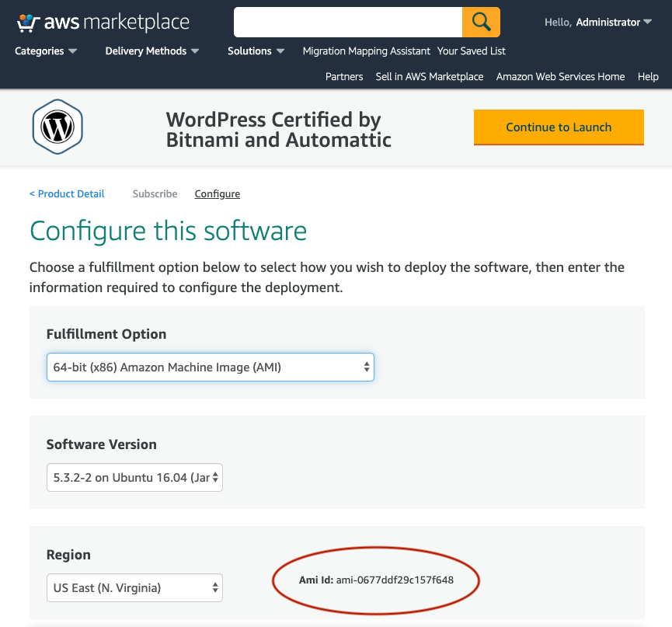The height and width of the screenshot is (627, 672).
Task: Click the WordPress hexagon product logo
Action: (57, 127)
